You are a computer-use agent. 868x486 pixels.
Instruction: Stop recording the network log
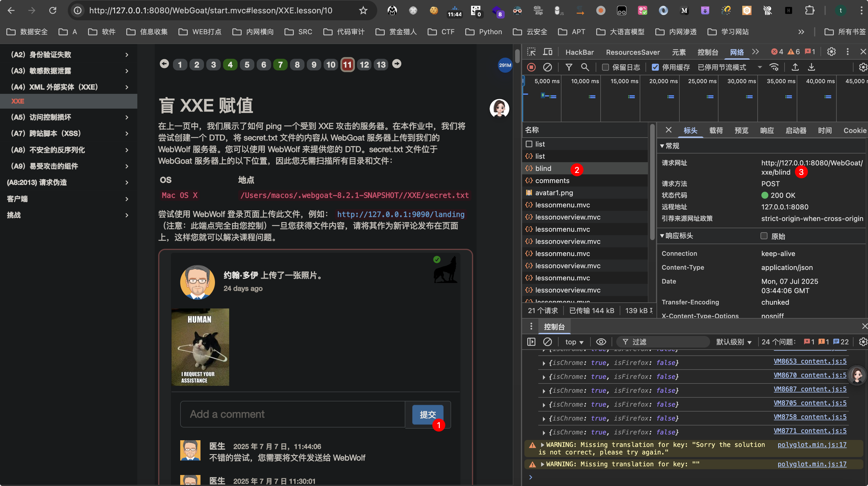pos(531,67)
